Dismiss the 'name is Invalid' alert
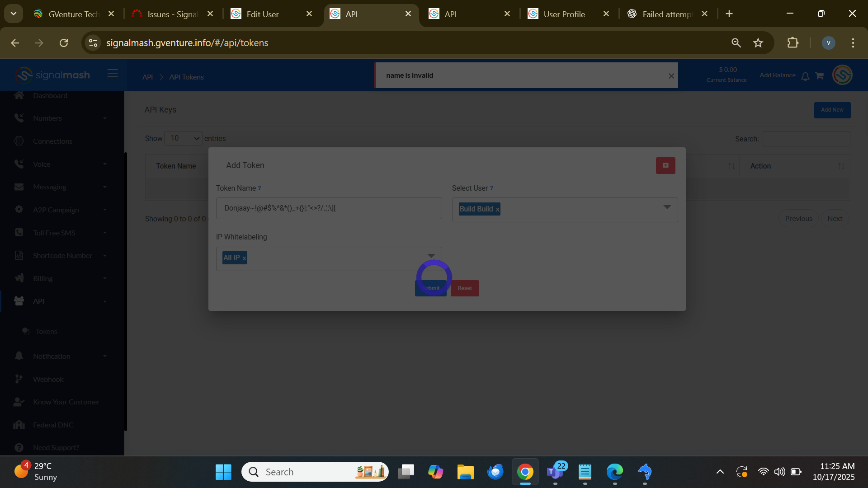 671,76
